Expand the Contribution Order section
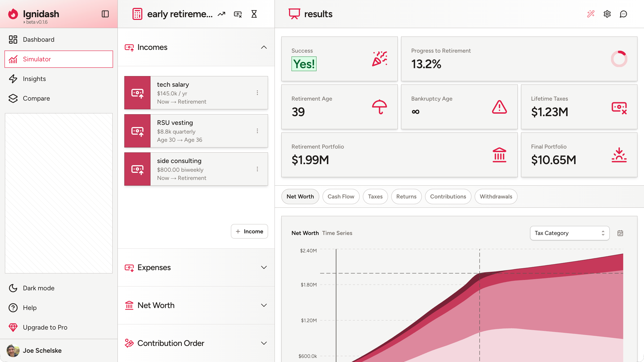The image size is (644, 362). (264, 343)
